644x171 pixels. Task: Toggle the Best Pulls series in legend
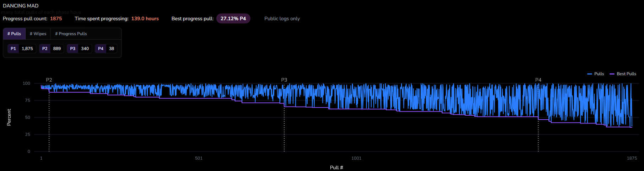[x=623, y=74]
